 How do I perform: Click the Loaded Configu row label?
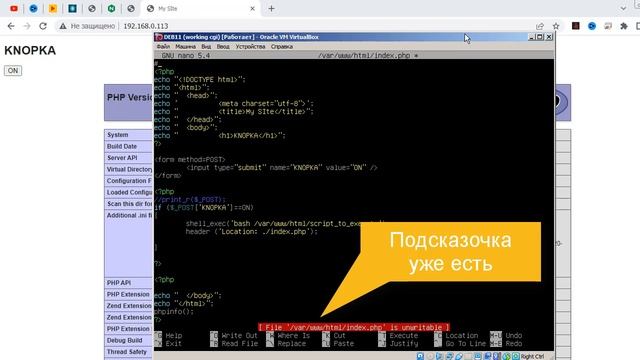click(129, 192)
